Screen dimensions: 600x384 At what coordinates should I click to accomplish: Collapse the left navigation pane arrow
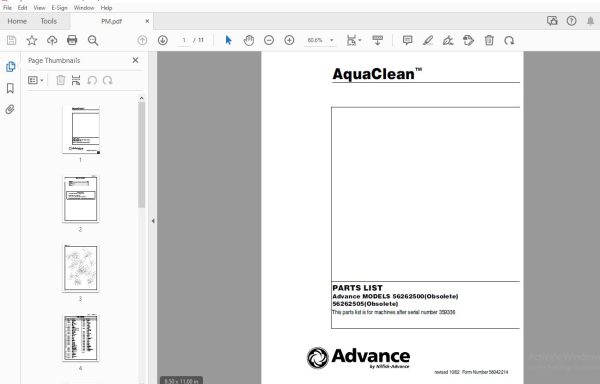[153, 221]
